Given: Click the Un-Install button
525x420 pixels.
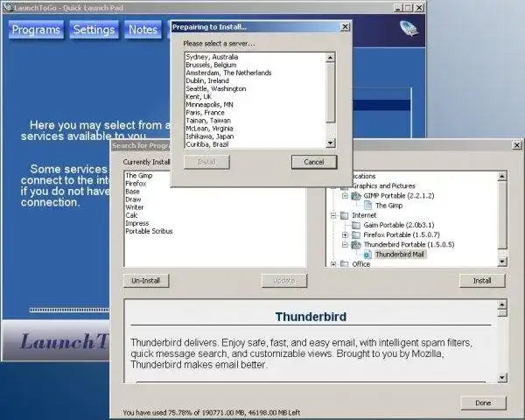Looking at the screenshot, I should (146, 281).
